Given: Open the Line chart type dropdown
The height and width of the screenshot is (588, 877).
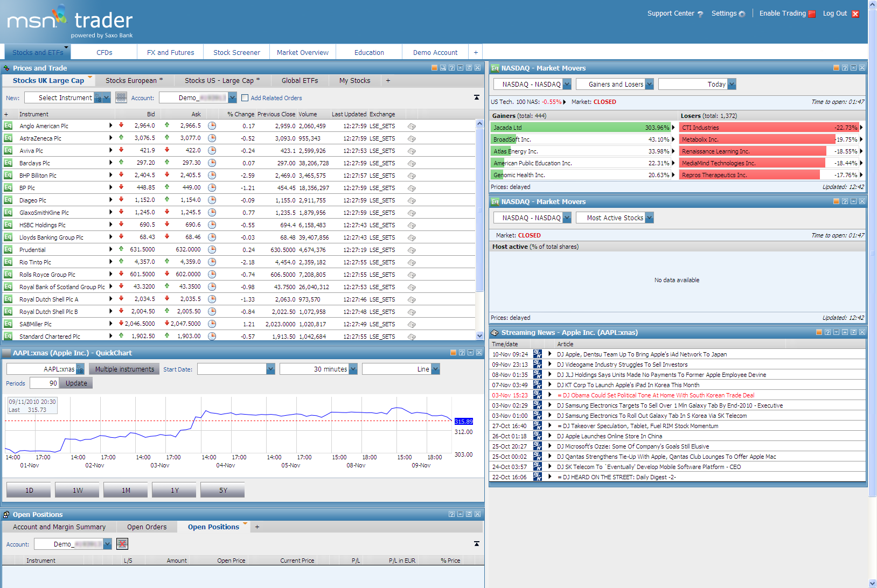Looking at the screenshot, I should 435,369.
